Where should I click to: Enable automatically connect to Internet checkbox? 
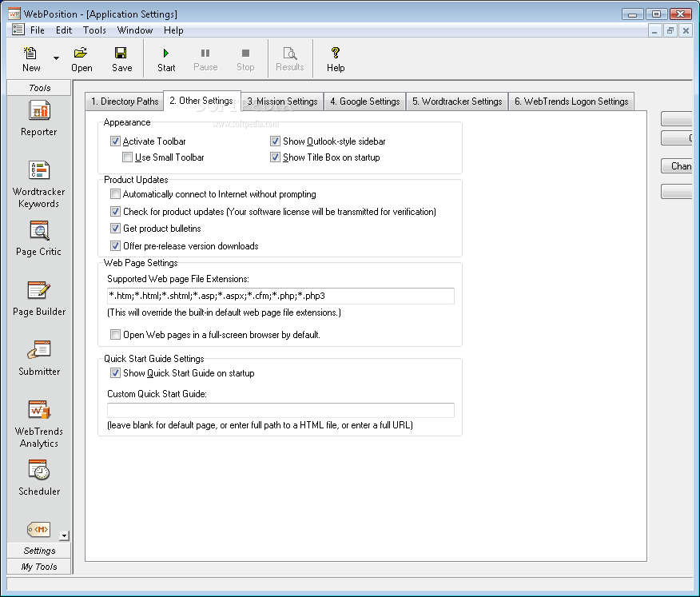click(115, 193)
